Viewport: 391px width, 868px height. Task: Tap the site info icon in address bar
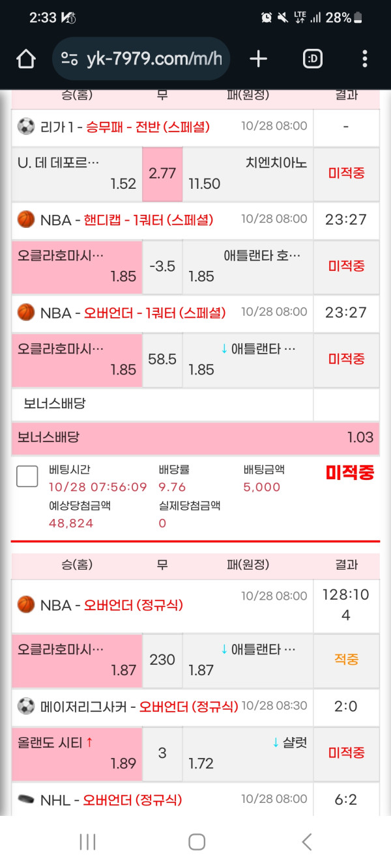coord(70,59)
